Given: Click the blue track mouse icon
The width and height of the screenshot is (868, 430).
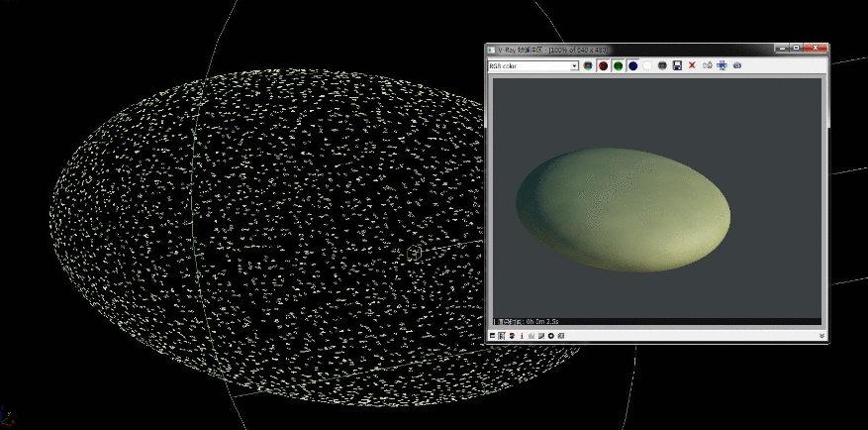Looking at the screenshot, I should point(722,65).
